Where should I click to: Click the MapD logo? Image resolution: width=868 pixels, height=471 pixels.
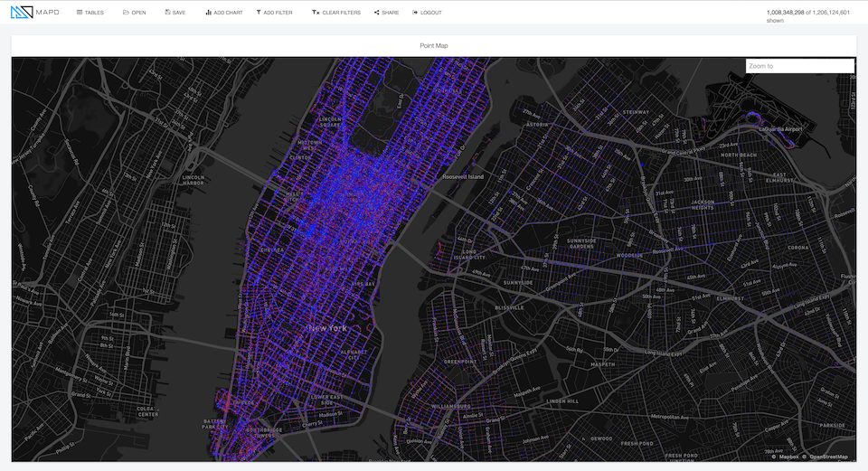34,12
